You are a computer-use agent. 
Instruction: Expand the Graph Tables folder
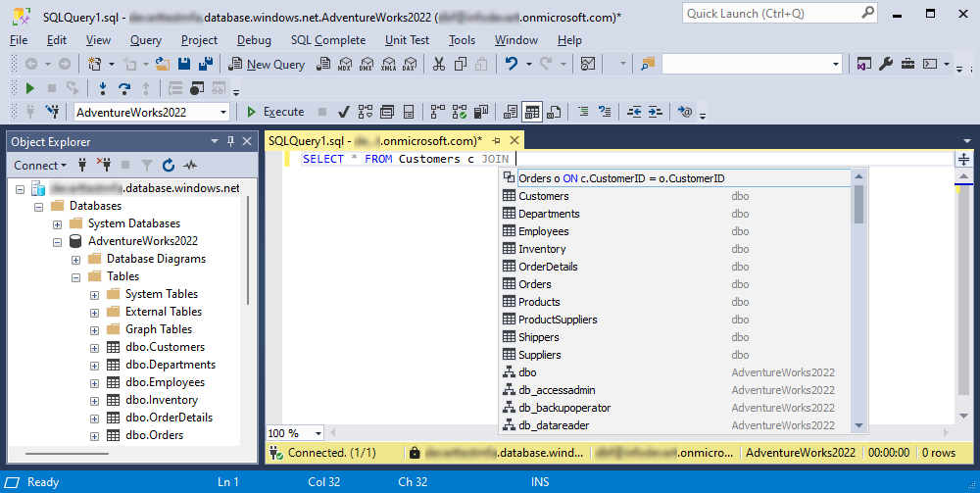94,330
